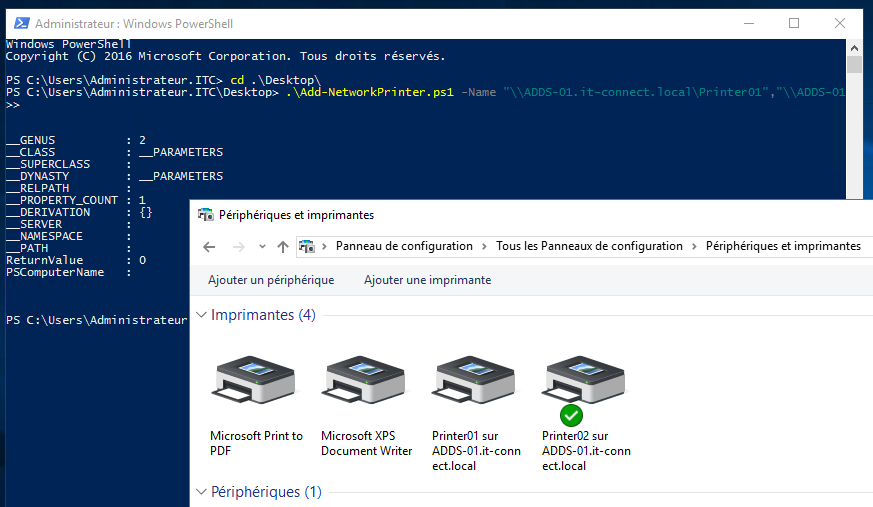Click the __GENUS output line
Image resolution: width=873 pixels, height=507 pixels.
pos(76,140)
